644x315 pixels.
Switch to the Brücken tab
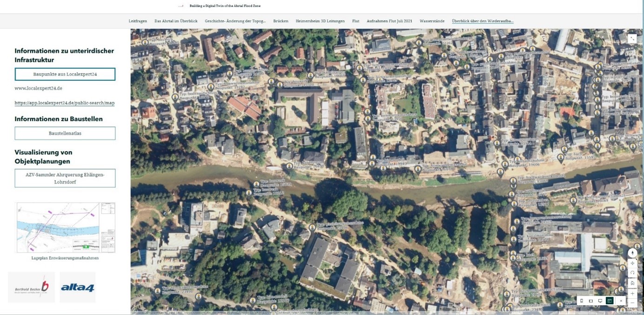[x=281, y=21]
